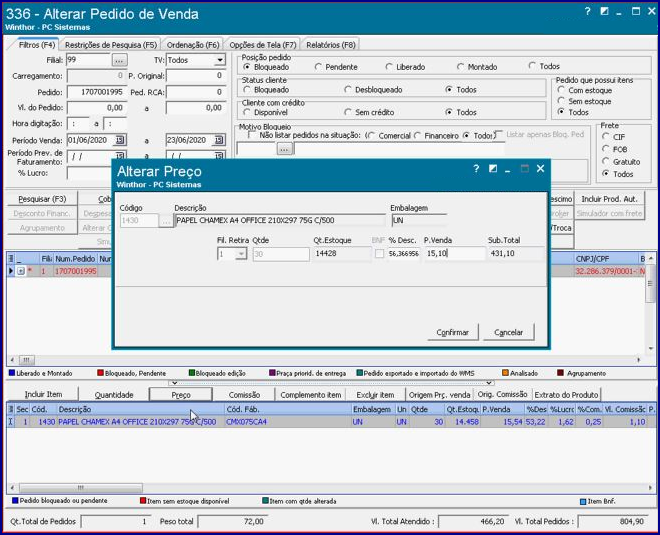Open help in Alterar Preço dialog
Screen dimensions: 660x535
pyautogui.click(x=476, y=169)
